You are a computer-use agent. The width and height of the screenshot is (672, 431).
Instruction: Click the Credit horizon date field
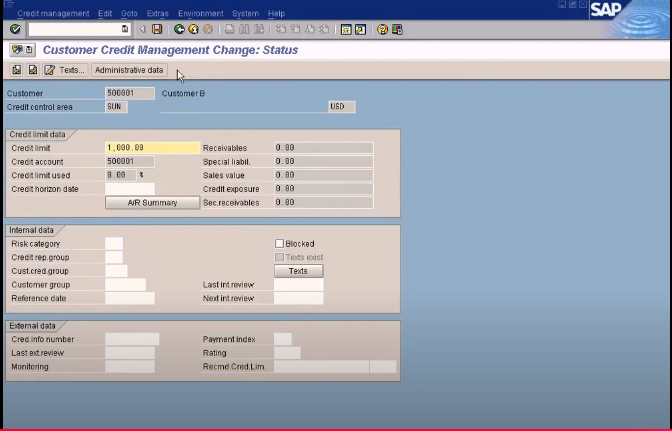click(x=130, y=189)
